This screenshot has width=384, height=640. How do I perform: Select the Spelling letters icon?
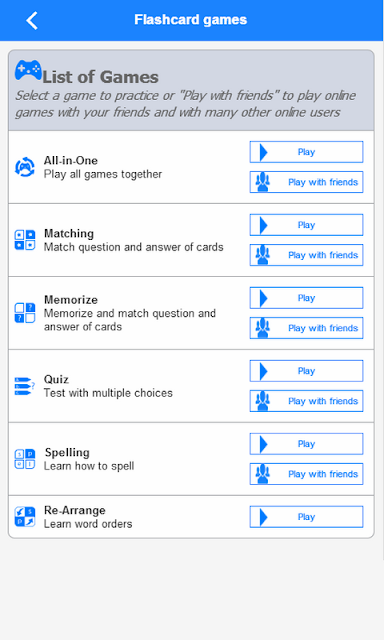coord(25,459)
